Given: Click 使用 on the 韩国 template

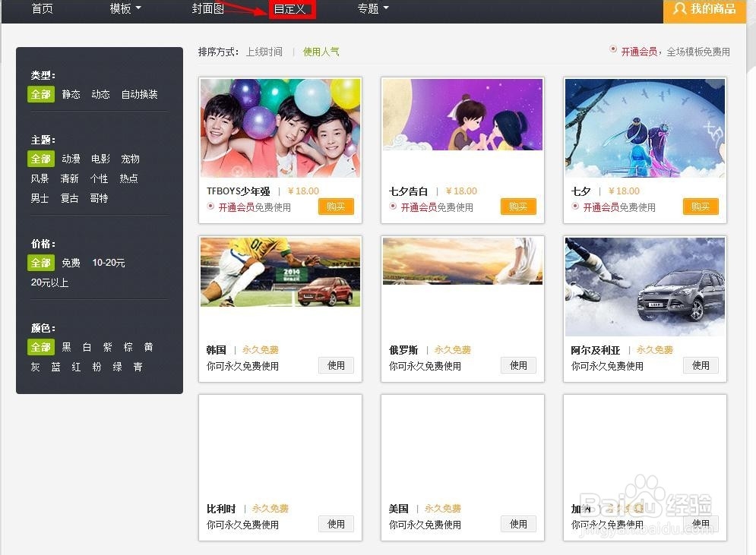Looking at the screenshot, I should (x=336, y=365).
